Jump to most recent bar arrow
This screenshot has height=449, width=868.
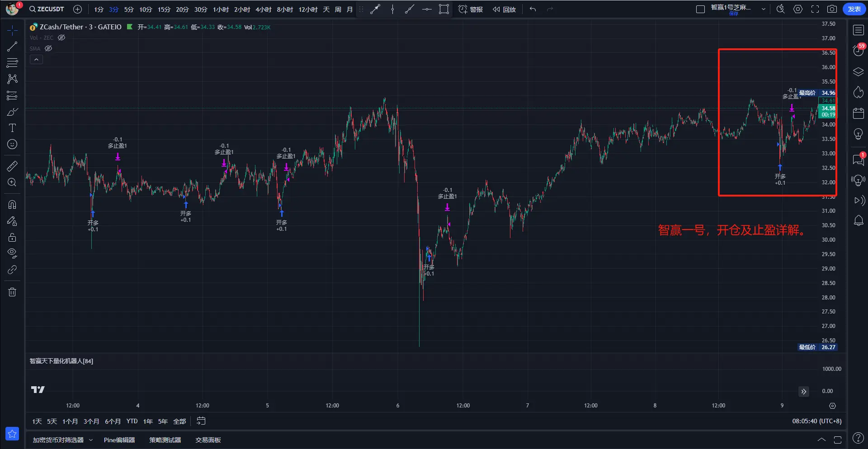[x=803, y=392]
